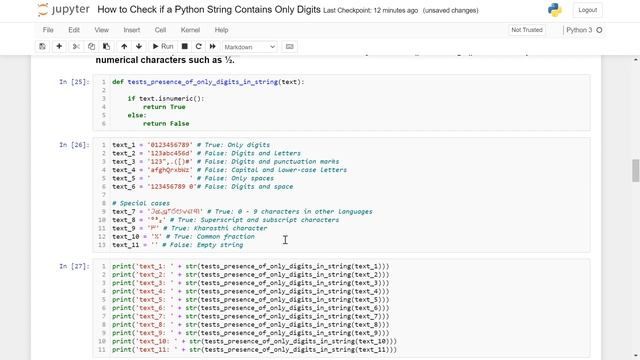640x360 pixels.
Task: Open the Insert menu
Action: [131, 30]
